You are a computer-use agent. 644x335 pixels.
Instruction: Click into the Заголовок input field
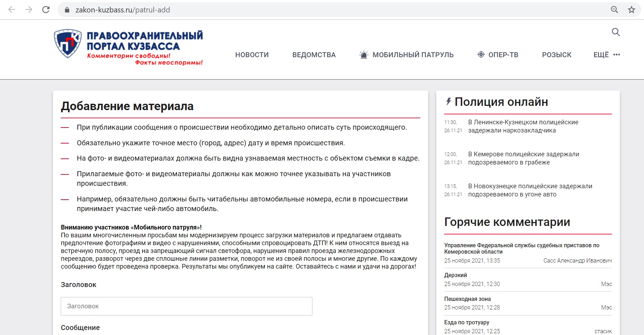(186, 306)
